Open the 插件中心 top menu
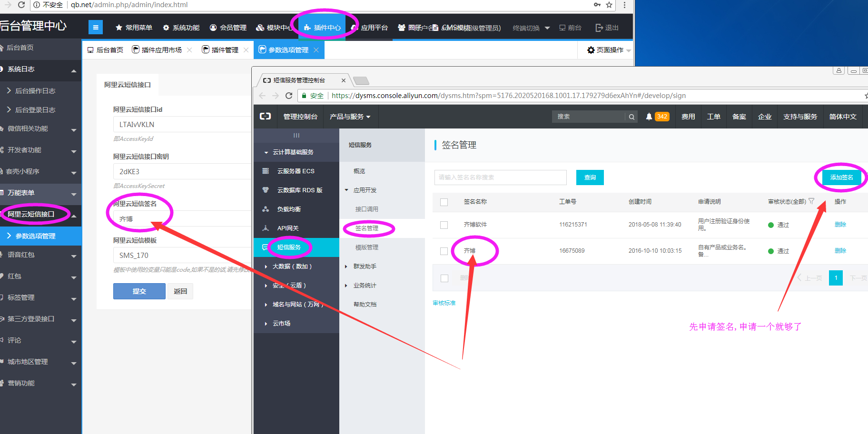Image resolution: width=868 pixels, height=434 pixels. click(x=323, y=28)
